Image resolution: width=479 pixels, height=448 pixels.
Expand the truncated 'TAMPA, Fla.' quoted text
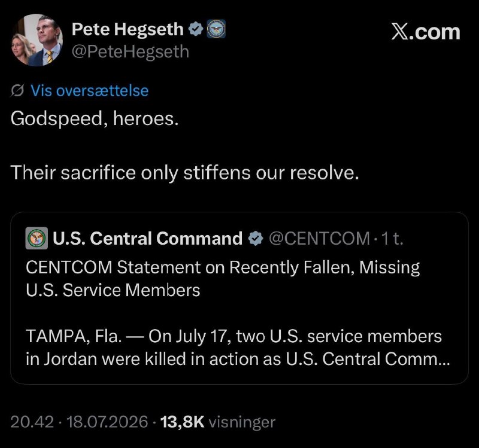tap(238, 348)
